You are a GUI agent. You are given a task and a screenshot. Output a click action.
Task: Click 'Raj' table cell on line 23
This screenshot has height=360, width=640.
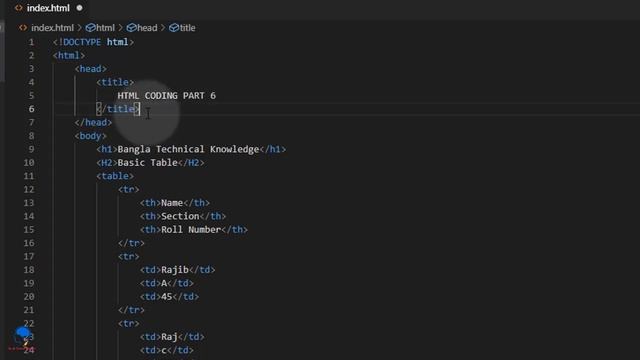[169, 337]
